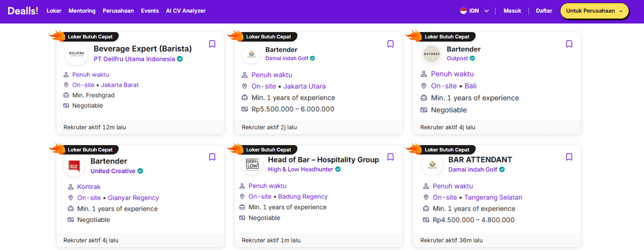The image size is (644, 250).
Task: Click the Delifru company logo
Action: 76,54
